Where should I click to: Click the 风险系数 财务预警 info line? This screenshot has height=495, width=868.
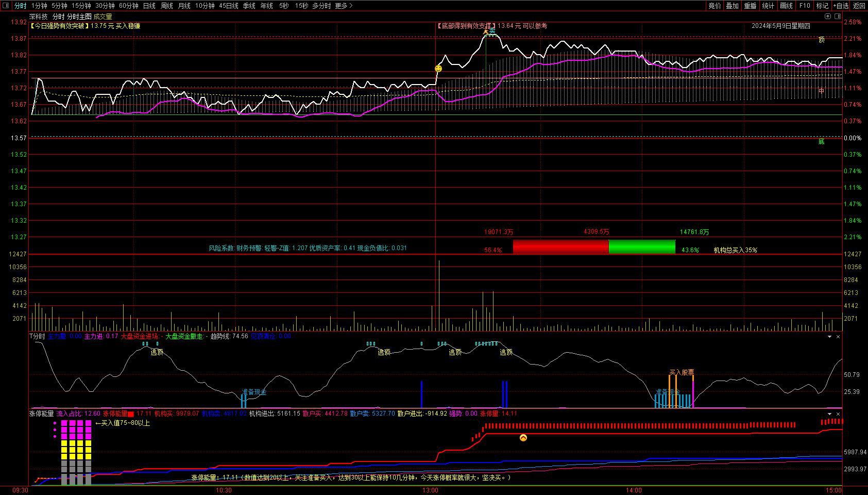point(308,248)
